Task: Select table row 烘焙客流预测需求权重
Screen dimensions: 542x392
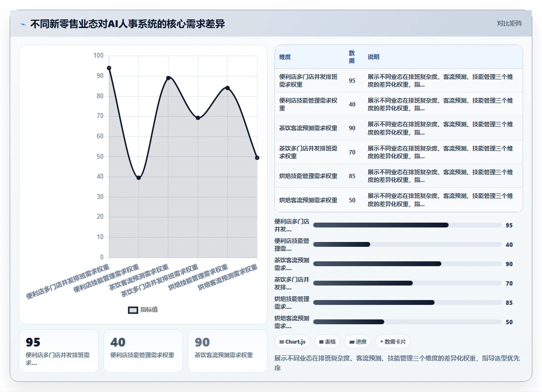Action: pyautogui.click(x=399, y=200)
